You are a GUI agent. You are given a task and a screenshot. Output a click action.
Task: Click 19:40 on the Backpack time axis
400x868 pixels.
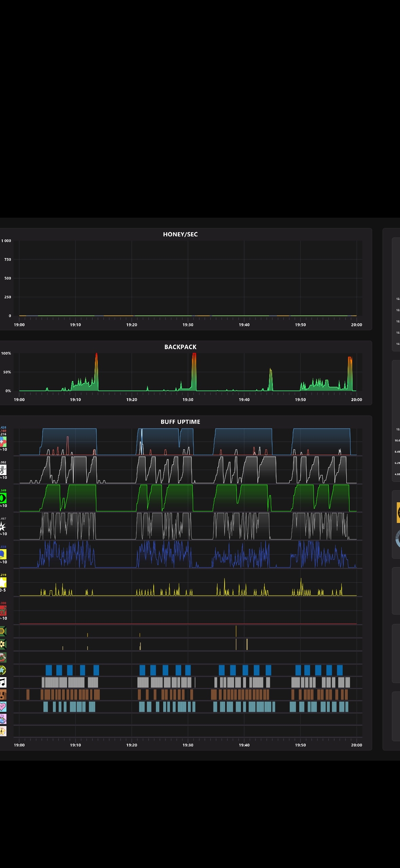pyautogui.click(x=244, y=399)
